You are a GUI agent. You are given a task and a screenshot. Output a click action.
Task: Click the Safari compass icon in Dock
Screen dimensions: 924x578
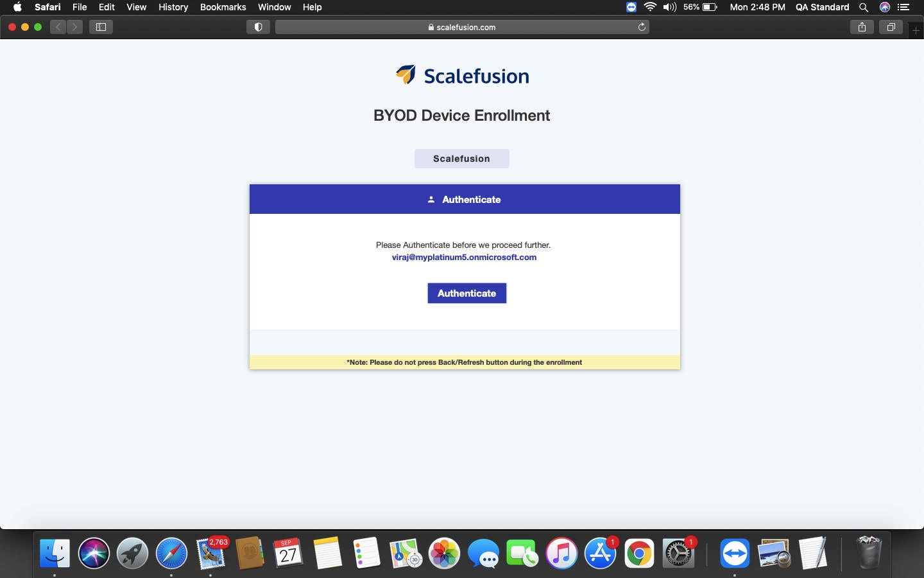(x=171, y=553)
